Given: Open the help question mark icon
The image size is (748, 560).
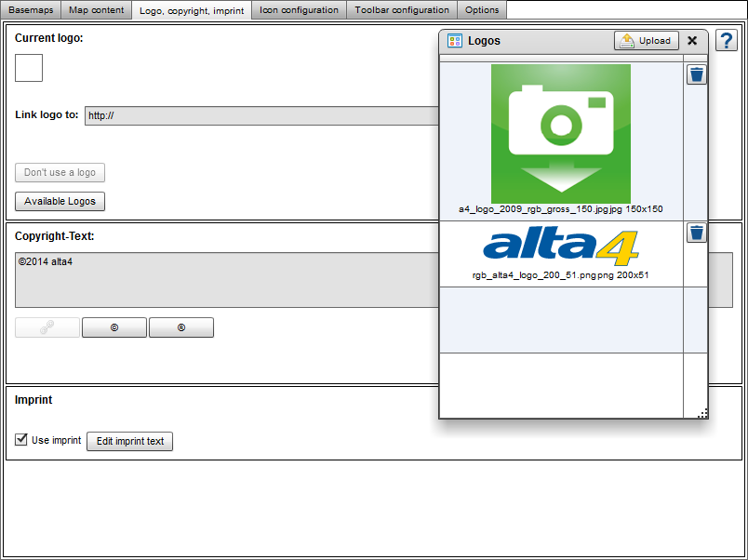Looking at the screenshot, I should pos(726,41).
